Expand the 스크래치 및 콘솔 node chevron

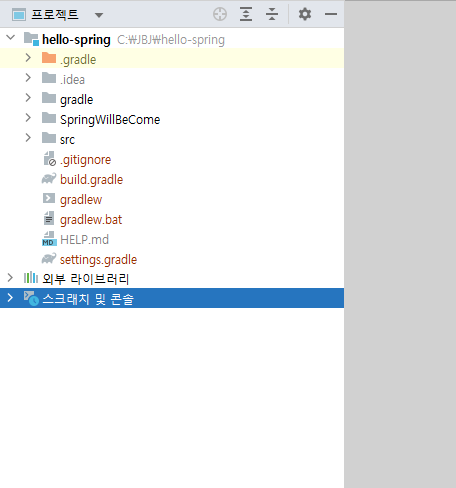[10, 297]
